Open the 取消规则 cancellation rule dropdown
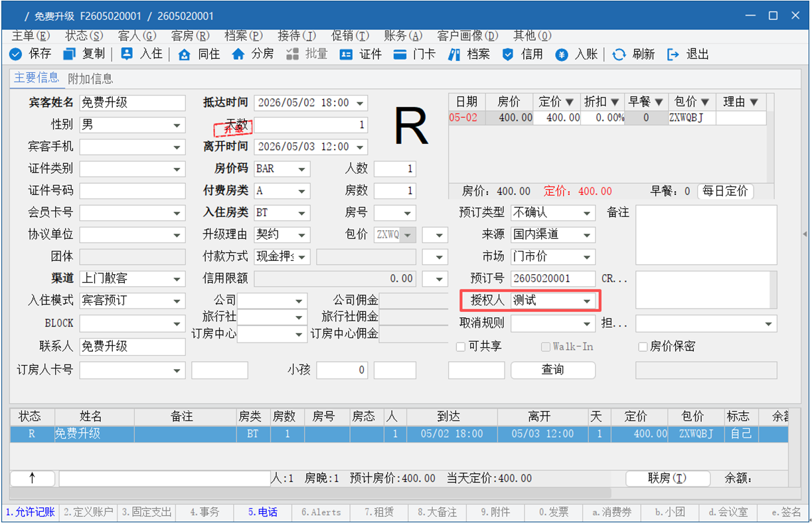 pyautogui.click(x=587, y=323)
